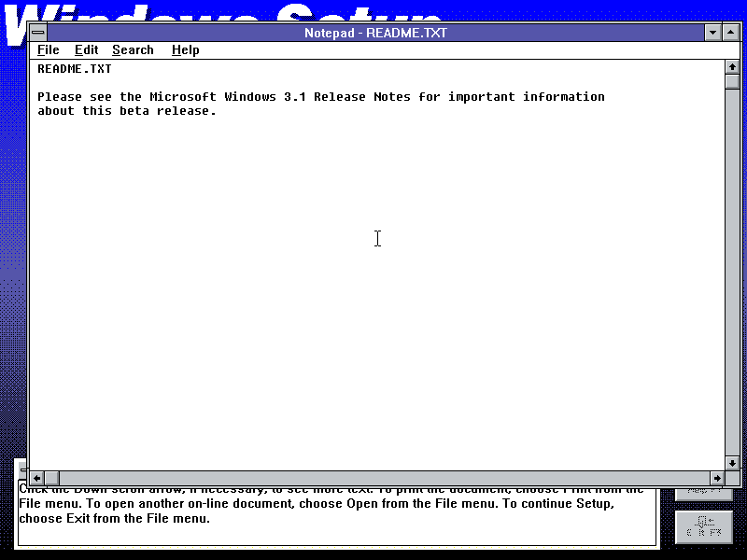
Task: Open the File menu in Notepad
Action: point(49,50)
